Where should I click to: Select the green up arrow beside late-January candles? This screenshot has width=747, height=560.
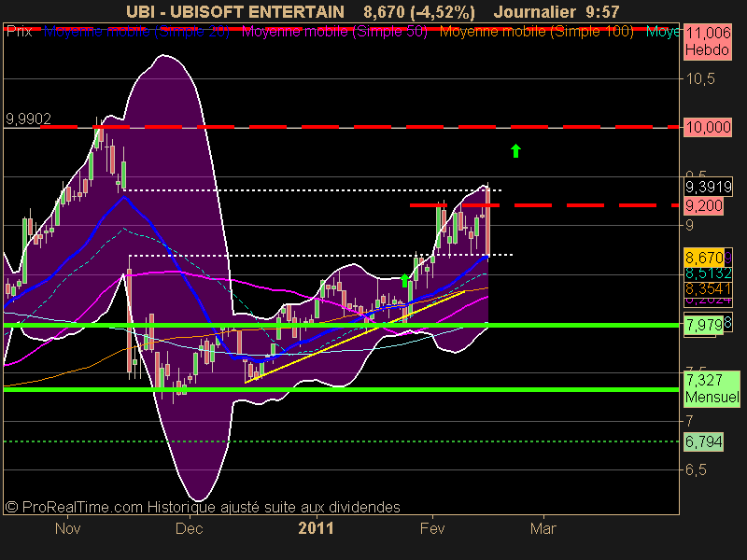[404, 281]
